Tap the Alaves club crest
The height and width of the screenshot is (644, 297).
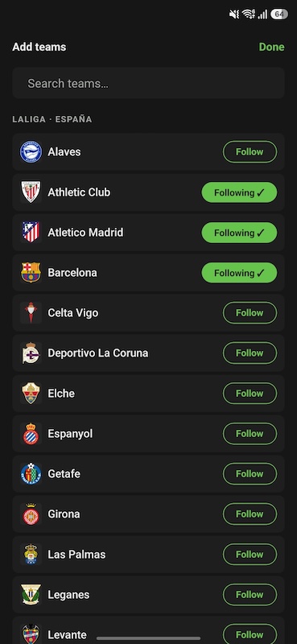[31, 152]
